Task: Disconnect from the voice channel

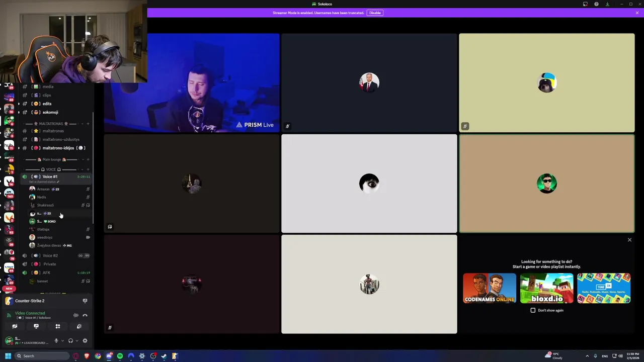Action: (85, 315)
